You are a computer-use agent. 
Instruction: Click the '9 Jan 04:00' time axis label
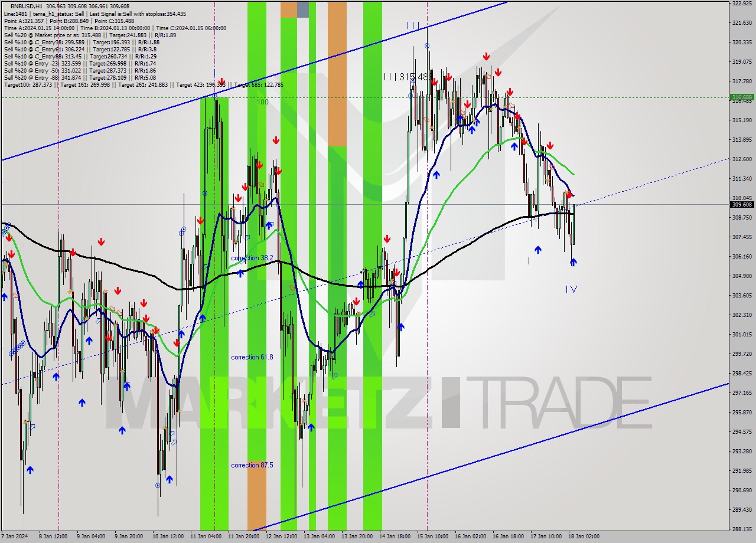(x=92, y=537)
